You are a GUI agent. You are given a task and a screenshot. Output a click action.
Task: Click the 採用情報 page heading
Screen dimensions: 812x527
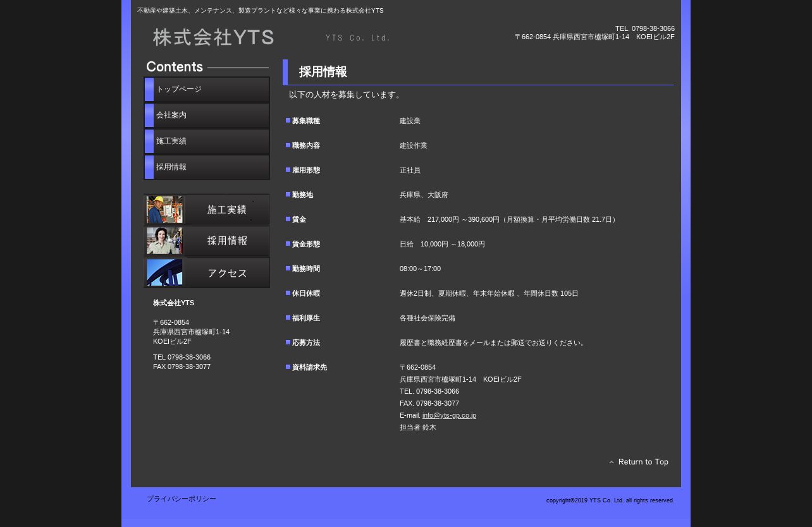click(323, 72)
